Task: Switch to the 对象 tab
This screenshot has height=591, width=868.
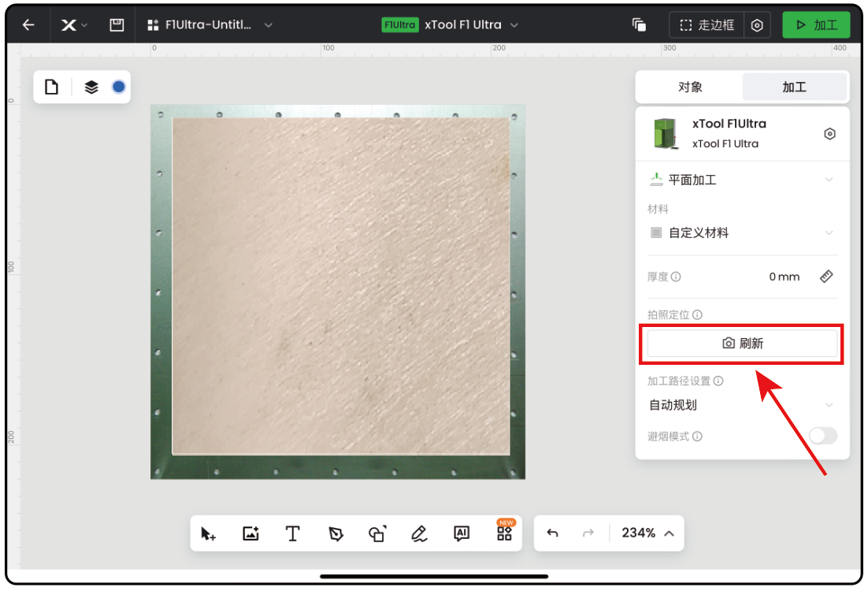Action: tap(690, 87)
